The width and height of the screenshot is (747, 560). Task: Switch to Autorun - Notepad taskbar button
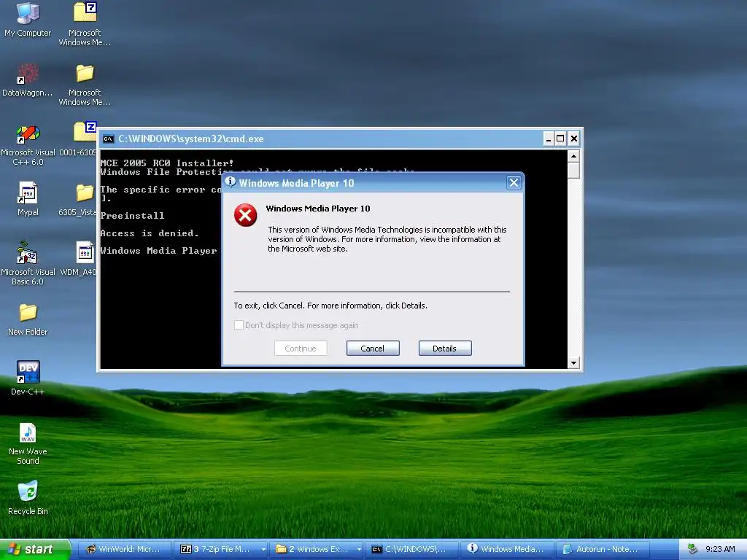point(602,549)
